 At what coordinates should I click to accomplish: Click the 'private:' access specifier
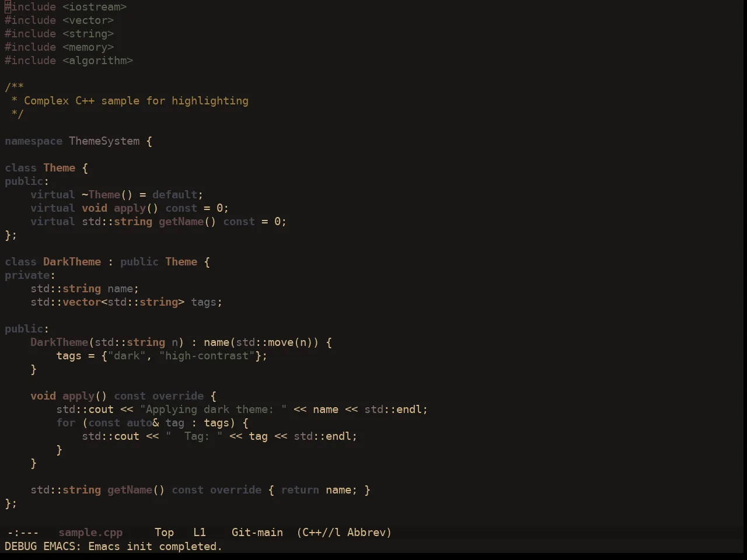pyautogui.click(x=30, y=275)
